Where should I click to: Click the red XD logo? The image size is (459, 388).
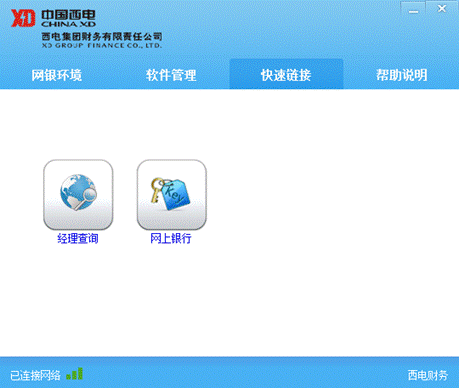[23, 18]
